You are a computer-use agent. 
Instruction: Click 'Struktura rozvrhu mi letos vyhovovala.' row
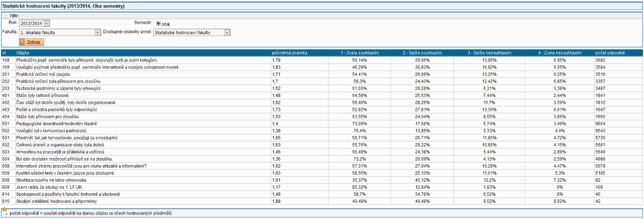click(52, 180)
